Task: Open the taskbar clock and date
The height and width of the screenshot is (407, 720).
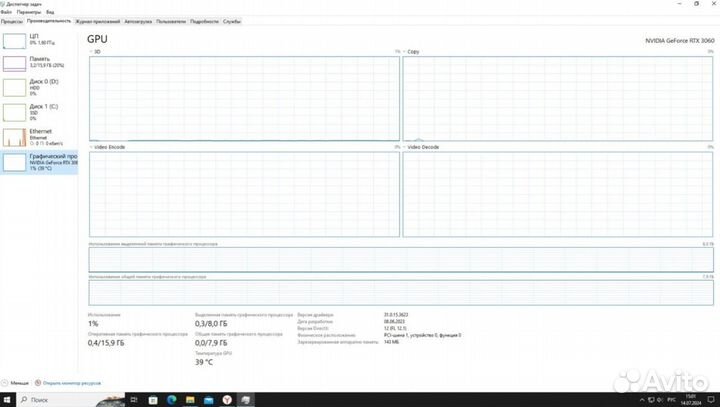Action: [x=691, y=400]
